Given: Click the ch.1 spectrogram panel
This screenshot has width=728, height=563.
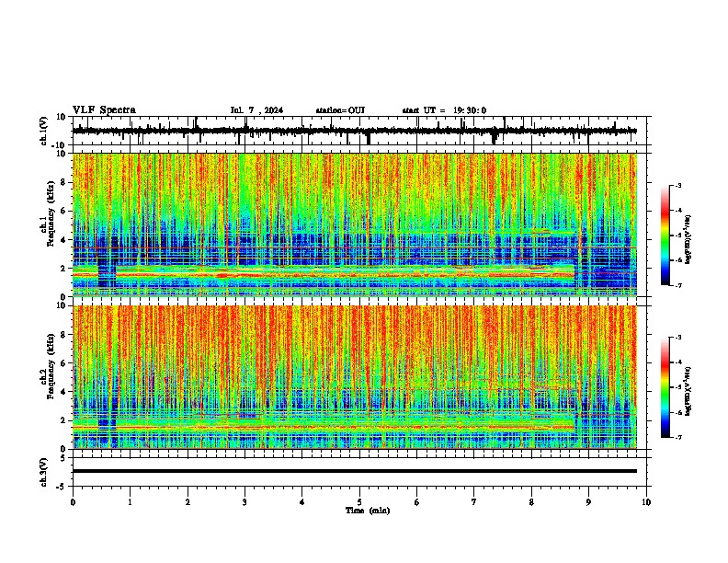Looking at the screenshot, I should [355, 224].
